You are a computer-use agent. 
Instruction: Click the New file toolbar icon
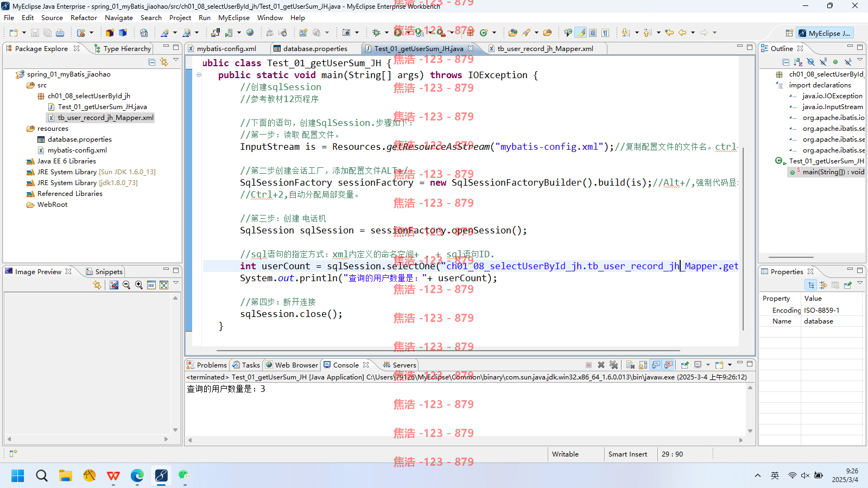click(x=14, y=33)
